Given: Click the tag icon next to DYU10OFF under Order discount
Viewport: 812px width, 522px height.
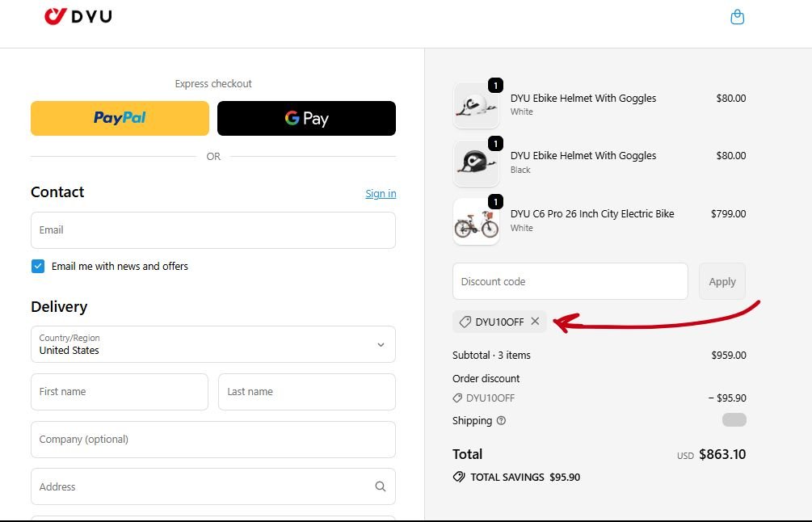Looking at the screenshot, I should point(459,398).
